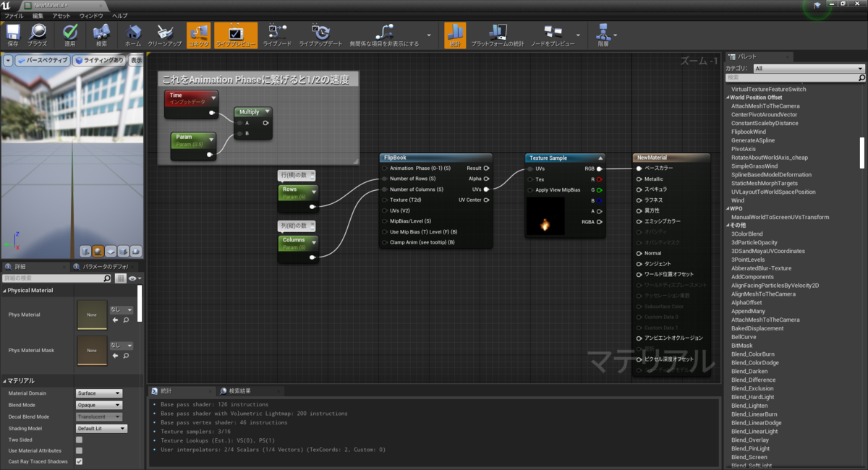
Task: Open palette category All dropdown
Action: point(808,69)
